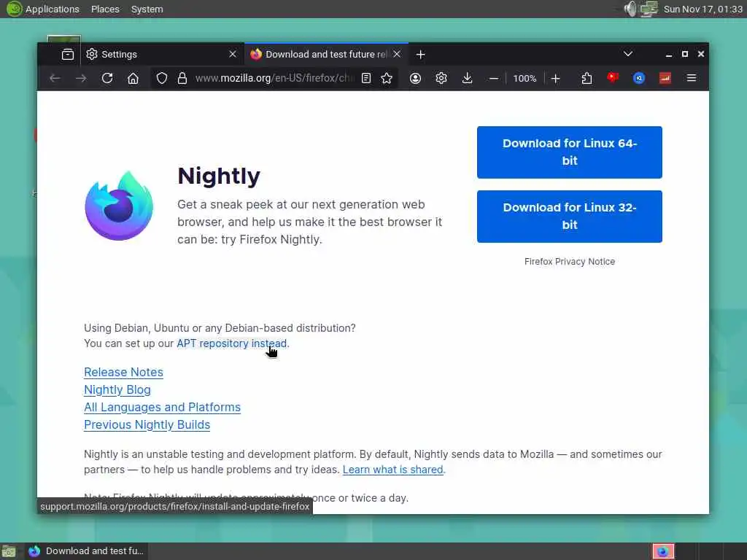Click the show desktop icon in bottom panel
747x560 pixels.
point(9,551)
